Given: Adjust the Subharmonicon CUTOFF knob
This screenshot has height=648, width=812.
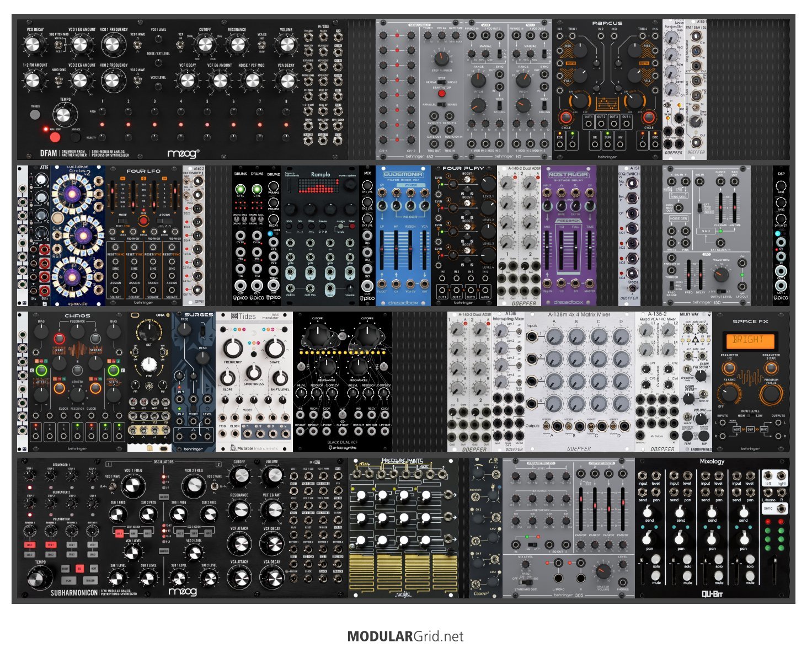Looking at the screenshot, I should point(239,475).
